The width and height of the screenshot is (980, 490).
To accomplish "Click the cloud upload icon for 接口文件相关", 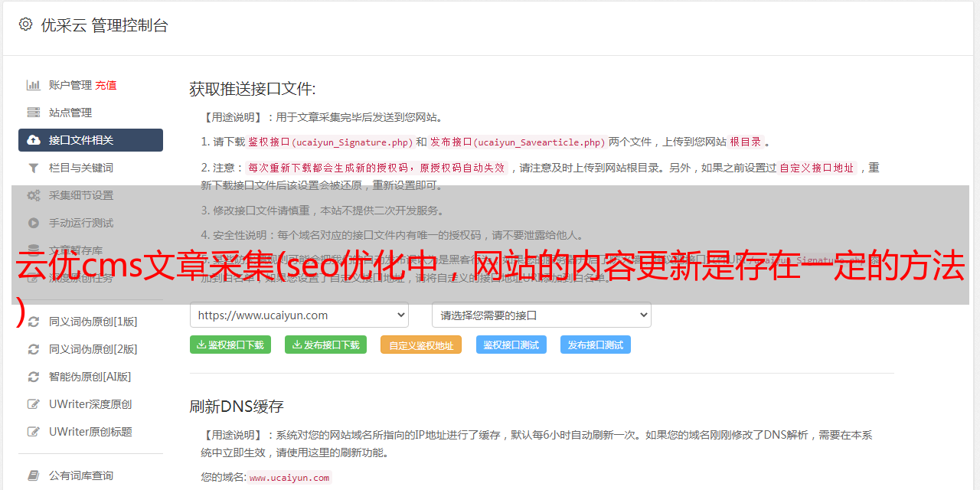I will point(34,140).
